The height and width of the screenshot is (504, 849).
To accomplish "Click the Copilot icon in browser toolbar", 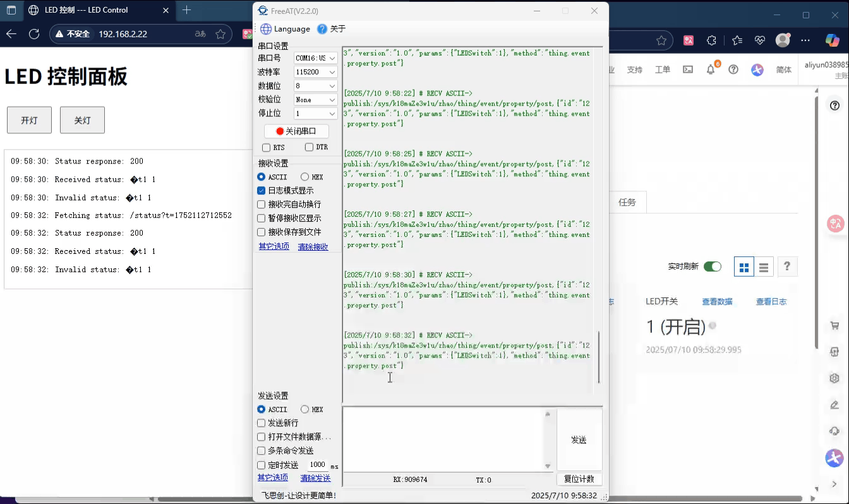I will pyautogui.click(x=832, y=40).
